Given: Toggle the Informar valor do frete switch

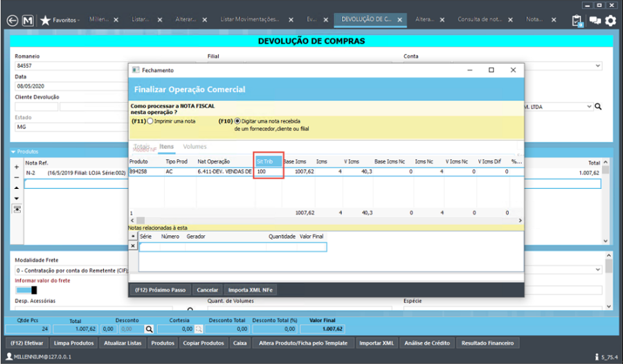Looking at the screenshot, I should tap(26, 290).
